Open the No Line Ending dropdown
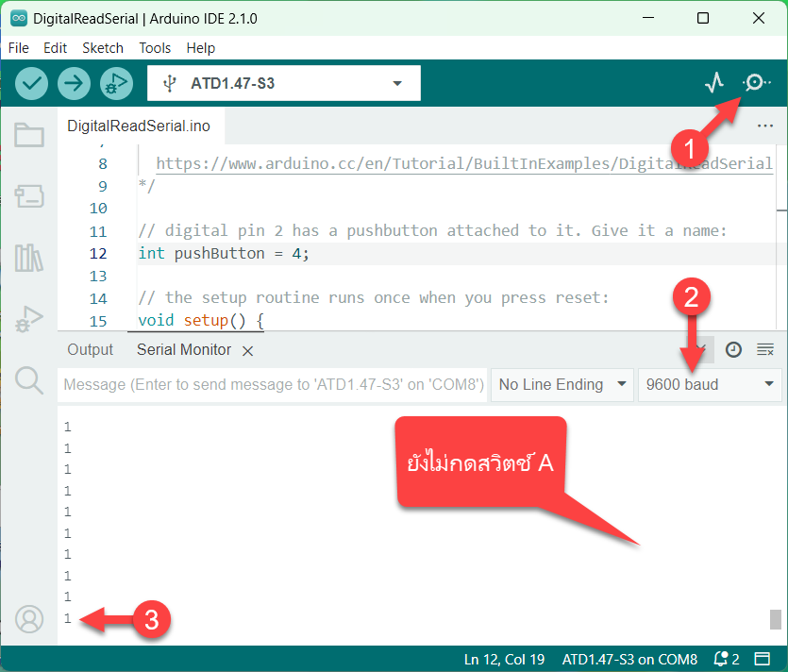The height and width of the screenshot is (672, 788). (562, 384)
